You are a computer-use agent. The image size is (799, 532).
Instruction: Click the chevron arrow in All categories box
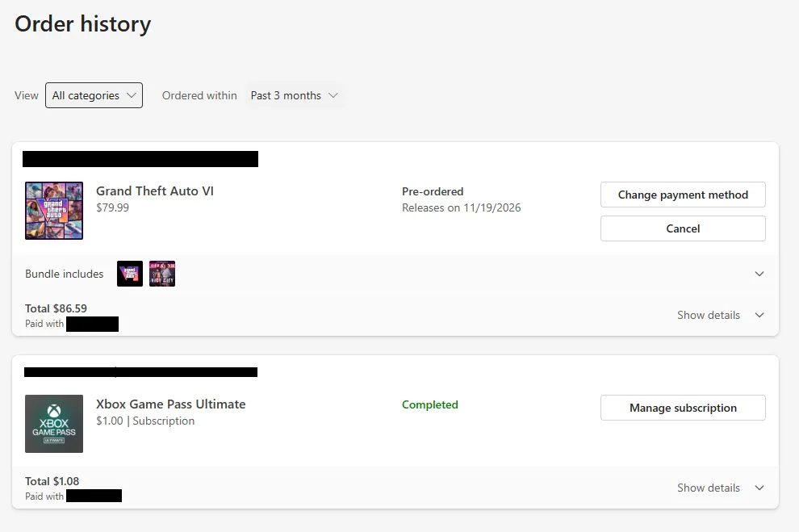tap(132, 95)
